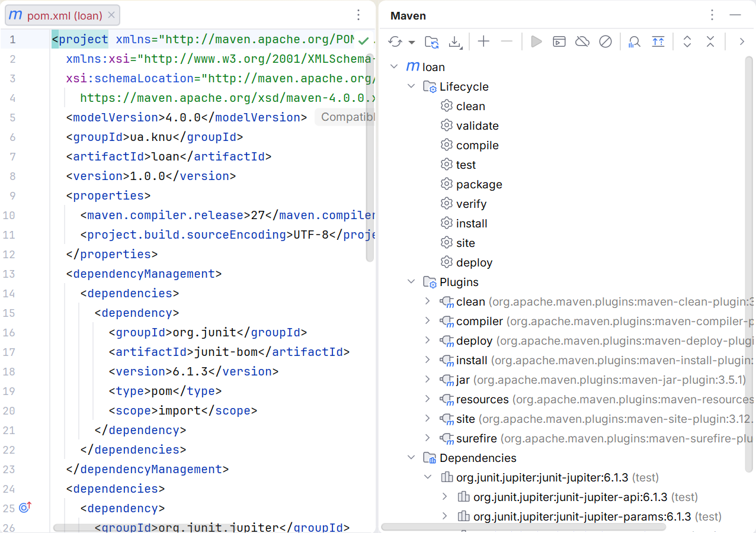Collapse the Dependencies node
The width and height of the screenshot is (756, 533).
(x=411, y=458)
